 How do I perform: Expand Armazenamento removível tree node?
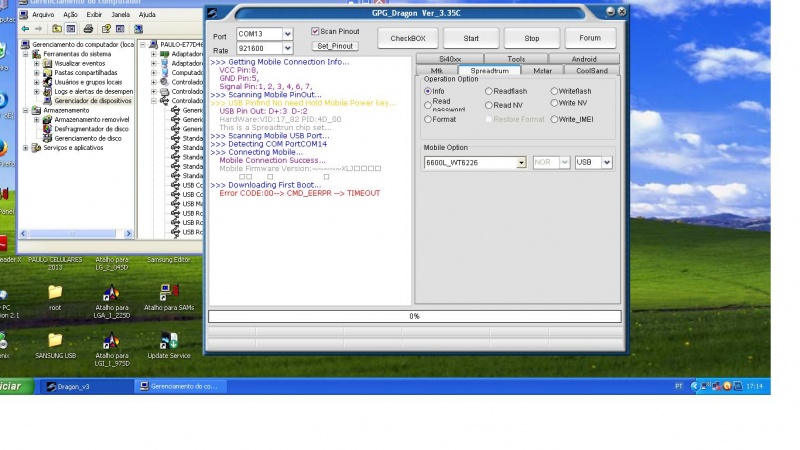tap(37, 120)
